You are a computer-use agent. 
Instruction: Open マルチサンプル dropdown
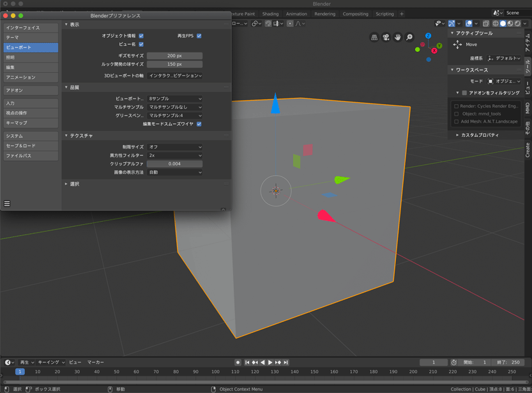click(175, 107)
